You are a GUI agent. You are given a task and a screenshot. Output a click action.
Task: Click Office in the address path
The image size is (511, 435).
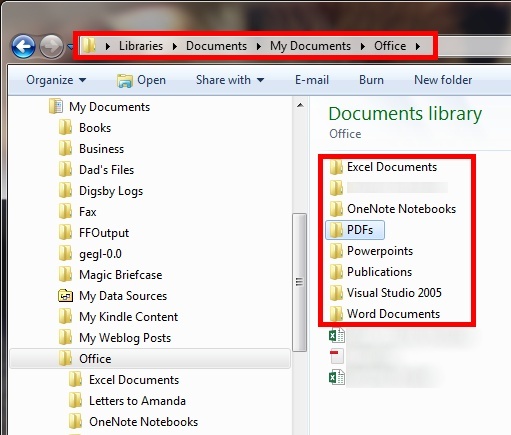390,46
